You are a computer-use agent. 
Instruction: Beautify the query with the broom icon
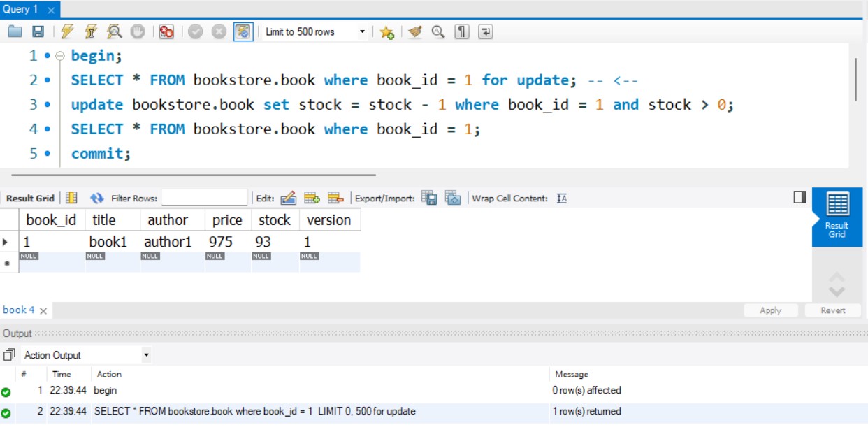[x=415, y=31]
